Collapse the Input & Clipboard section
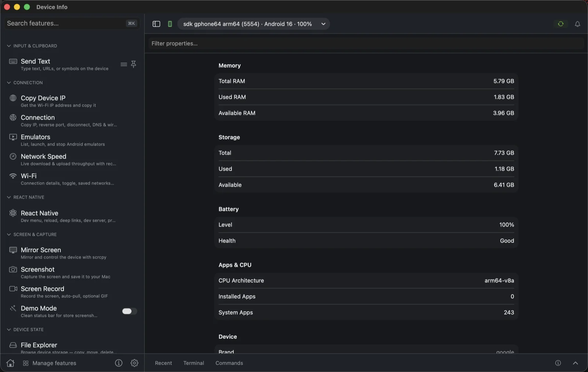Image resolution: width=588 pixels, height=372 pixels. (9, 46)
